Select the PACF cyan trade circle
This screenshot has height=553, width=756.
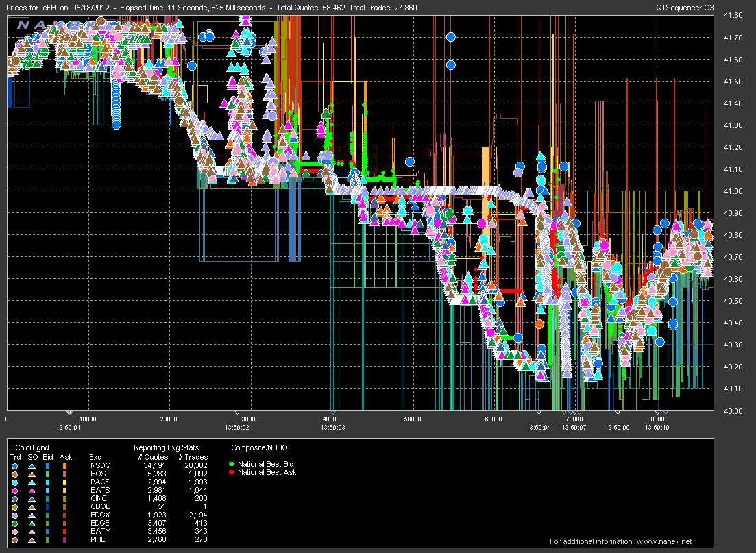coord(14,482)
